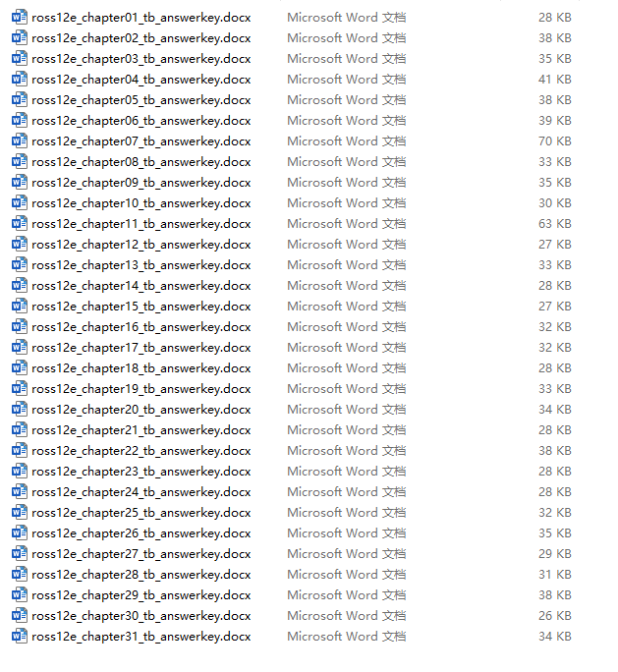Select file name ross12e_chapter19_tb_answerkey.docx
Screen dimensions: 618x672
coord(141,389)
